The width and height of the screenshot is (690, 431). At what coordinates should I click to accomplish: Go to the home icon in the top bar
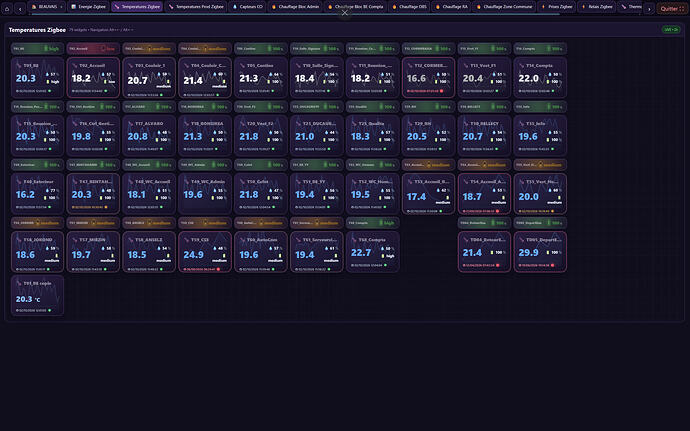pos(7,8)
